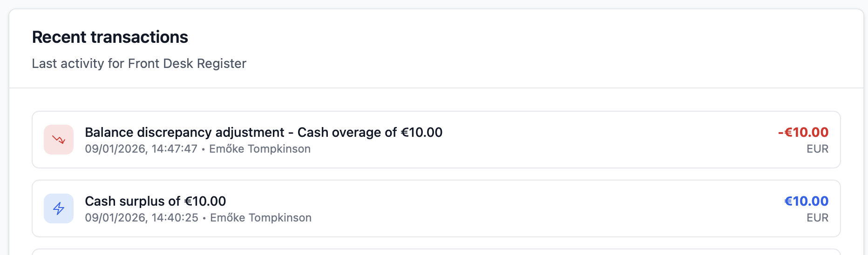
Task: Click the Recent transactions heading
Action: point(110,37)
